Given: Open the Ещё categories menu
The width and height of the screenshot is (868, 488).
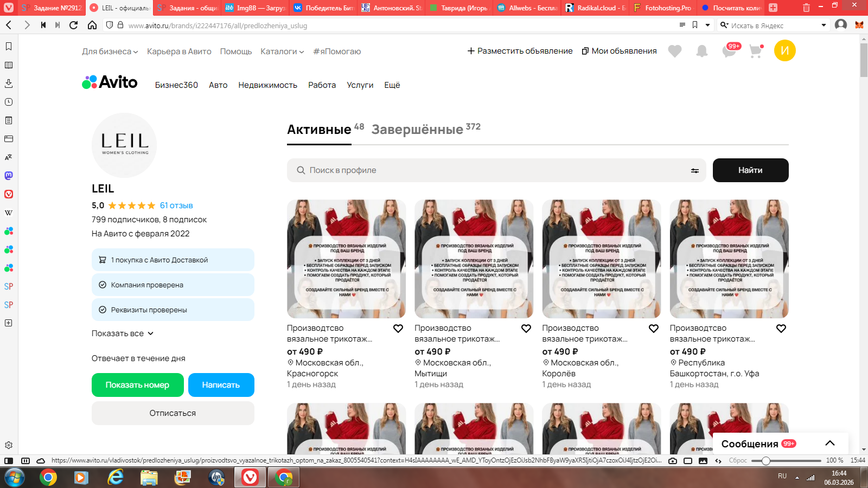Looking at the screenshot, I should (x=392, y=85).
